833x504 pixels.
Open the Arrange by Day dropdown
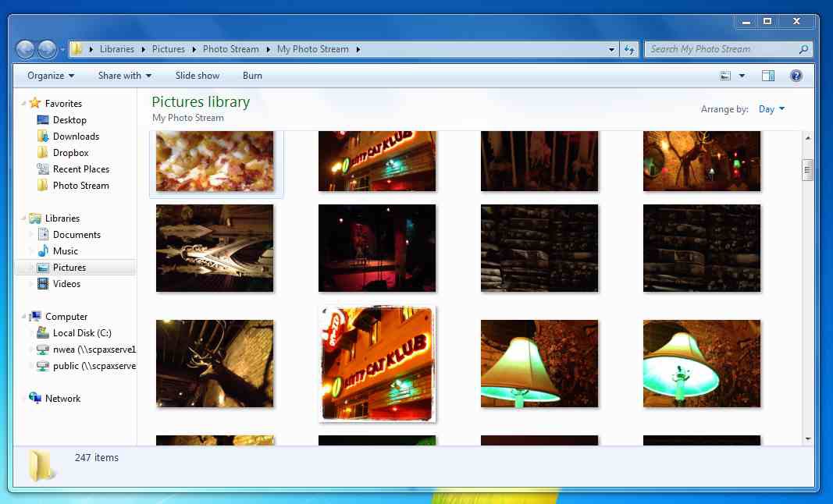click(771, 109)
